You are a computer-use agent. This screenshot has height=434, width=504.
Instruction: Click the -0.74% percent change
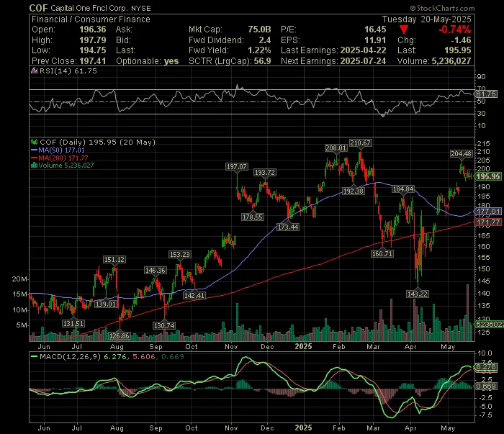[455, 30]
